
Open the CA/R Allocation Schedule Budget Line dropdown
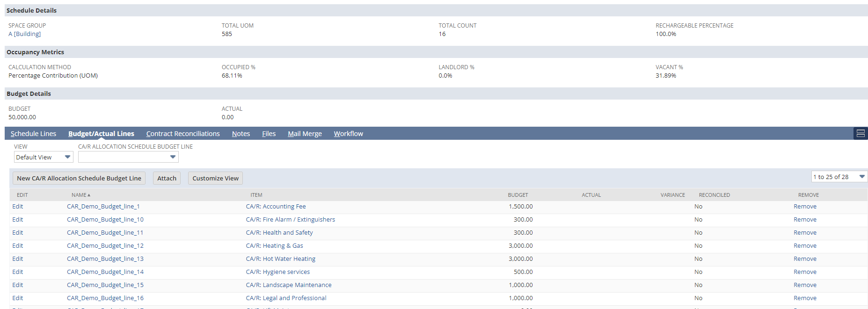click(x=128, y=157)
